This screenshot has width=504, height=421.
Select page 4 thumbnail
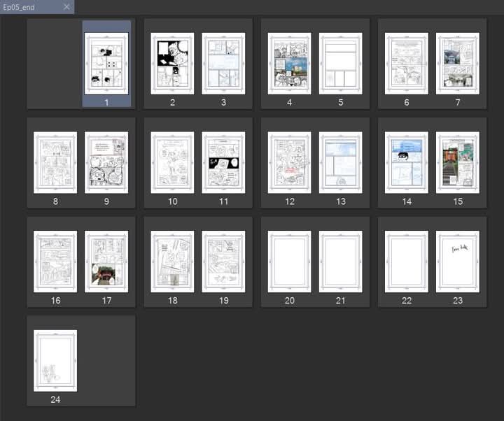tap(289, 64)
